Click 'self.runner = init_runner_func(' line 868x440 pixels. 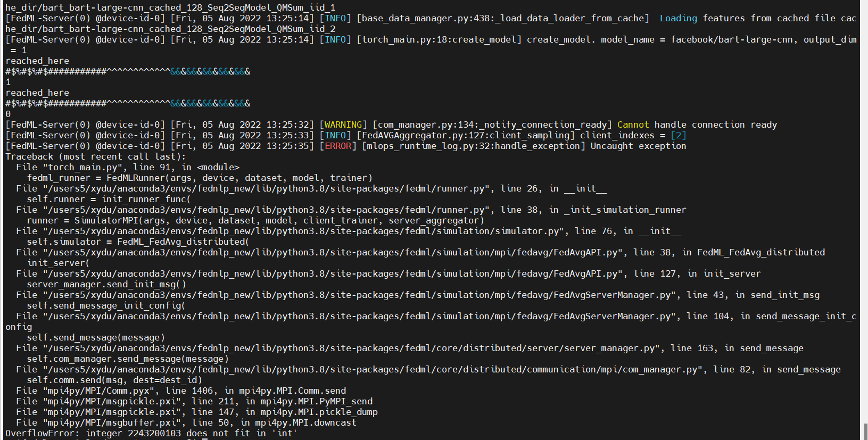click(109, 199)
